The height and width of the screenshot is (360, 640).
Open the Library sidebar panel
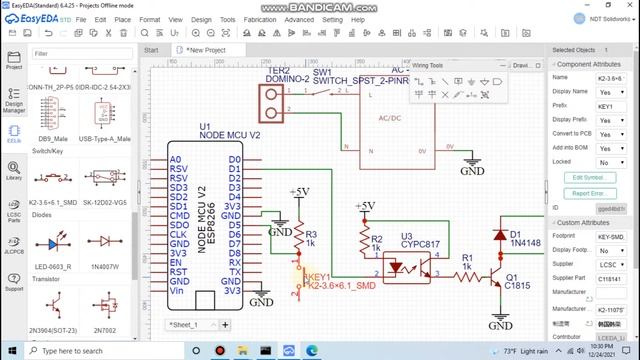pyautogui.click(x=14, y=171)
